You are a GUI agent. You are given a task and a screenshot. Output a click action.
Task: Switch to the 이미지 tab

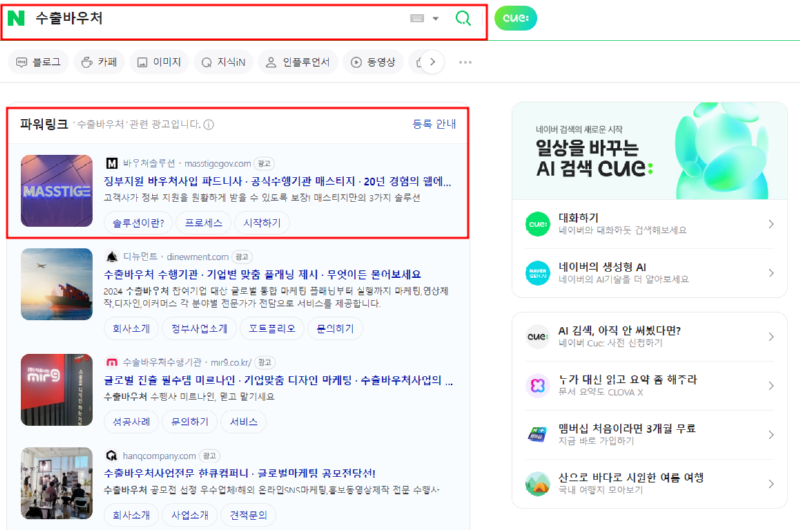[159, 62]
